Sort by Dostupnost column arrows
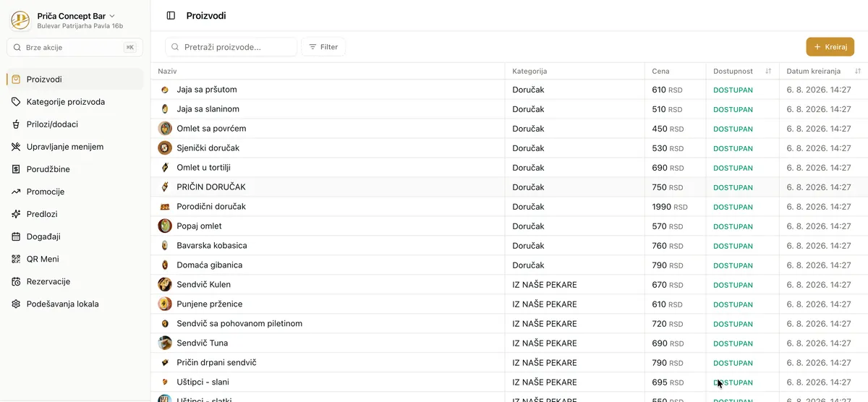The image size is (868, 402). [768, 72]
